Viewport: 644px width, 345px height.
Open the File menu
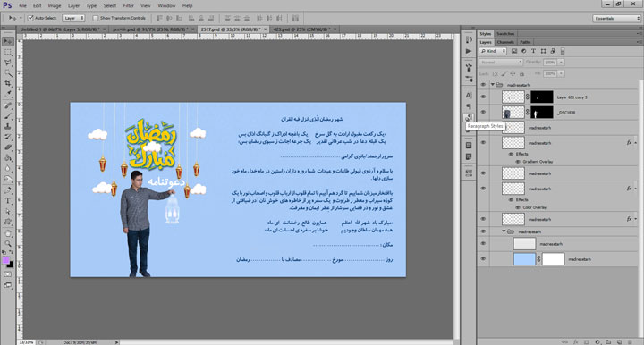click(22, 5)
